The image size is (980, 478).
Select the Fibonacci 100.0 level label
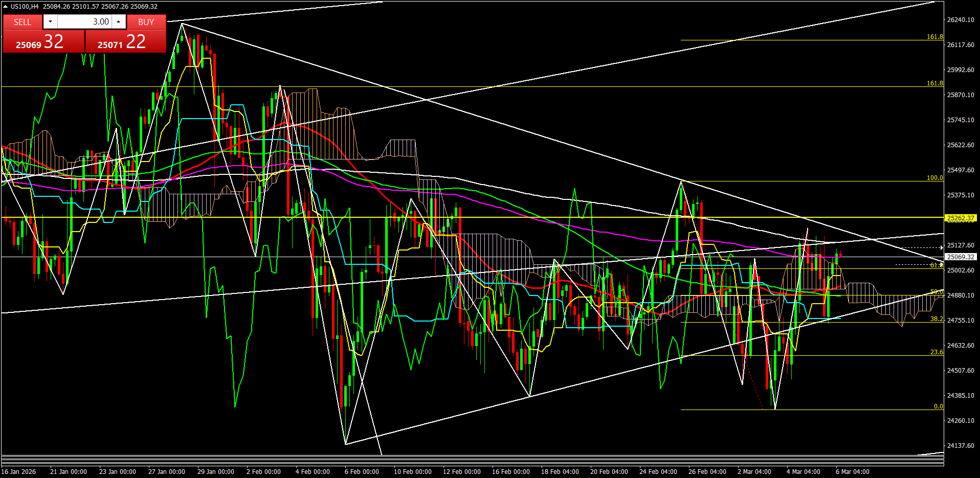click(x=934, y=178)
